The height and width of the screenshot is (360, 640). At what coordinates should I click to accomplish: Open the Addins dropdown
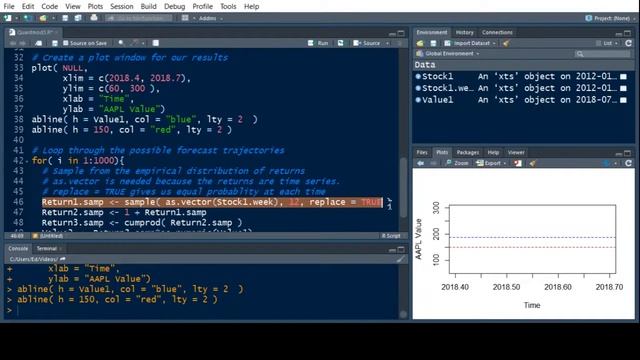click(211, 18)
